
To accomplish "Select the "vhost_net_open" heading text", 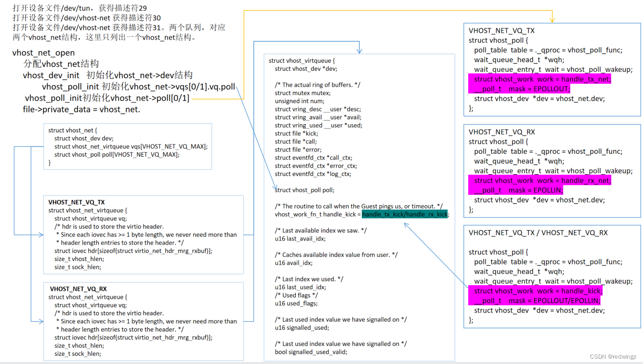I will tap(44, 53).
